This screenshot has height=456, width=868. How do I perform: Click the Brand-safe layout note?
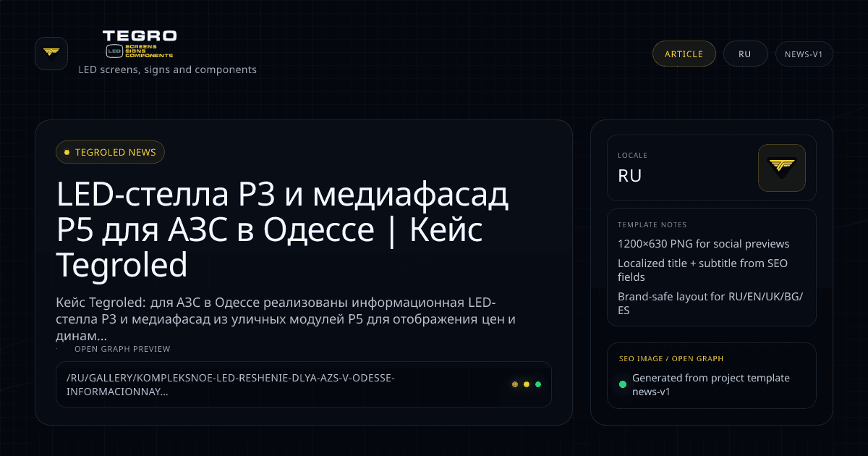pos(711,303)
